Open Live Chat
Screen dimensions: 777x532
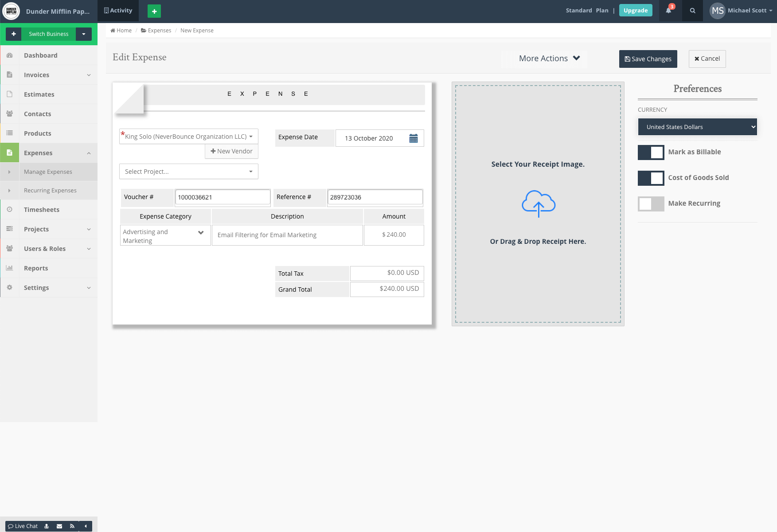23,526
